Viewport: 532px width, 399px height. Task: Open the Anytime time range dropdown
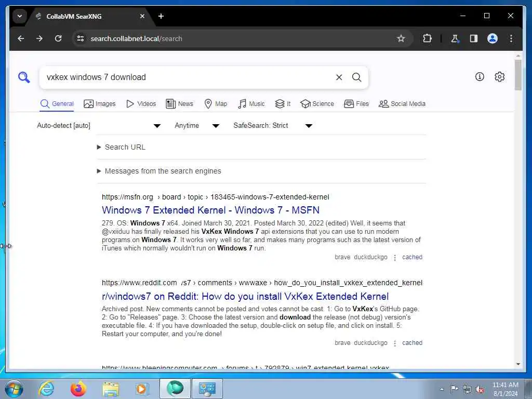pos(197,126)
